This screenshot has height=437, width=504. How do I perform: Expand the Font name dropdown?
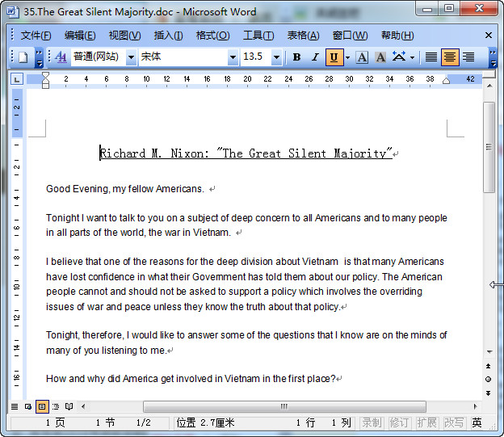(233, 57)
